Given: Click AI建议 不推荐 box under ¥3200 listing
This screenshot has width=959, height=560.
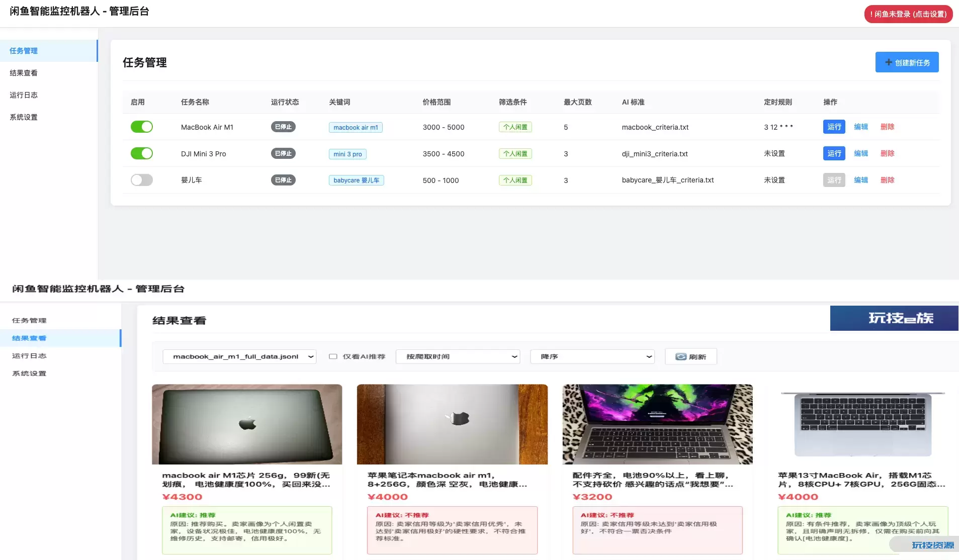Looking at the screenshot, I should click(658, 530).
